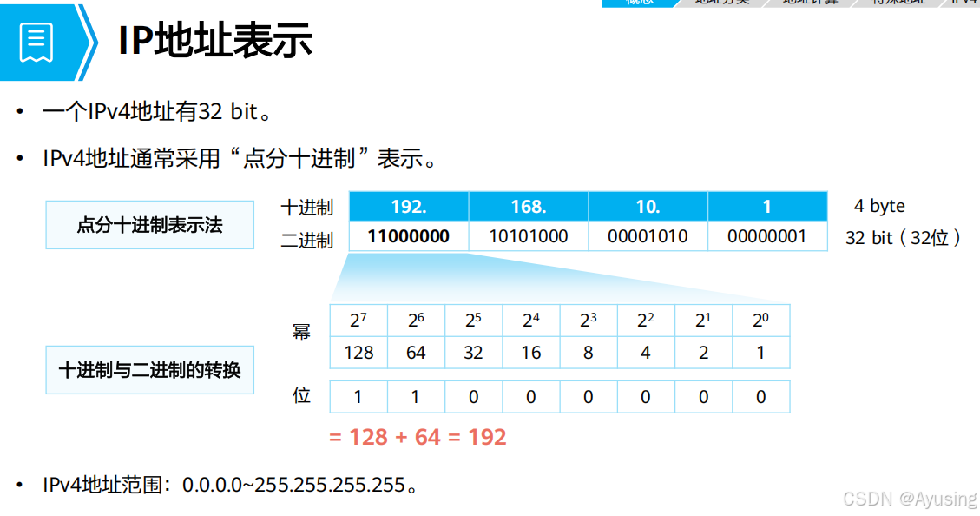
Task: Click the 幂 row label
Action: [x=301, y=331]
